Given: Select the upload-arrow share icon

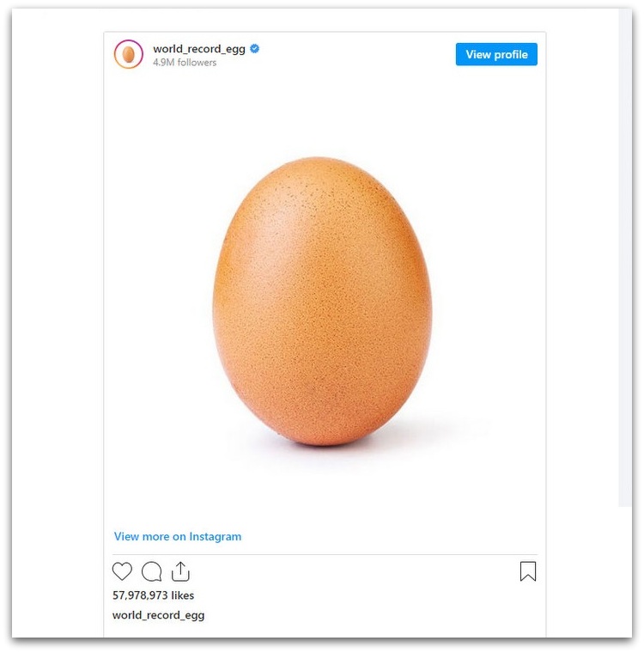Looking at the screenshot, I should pyautogui.click(x=180, y=571).
